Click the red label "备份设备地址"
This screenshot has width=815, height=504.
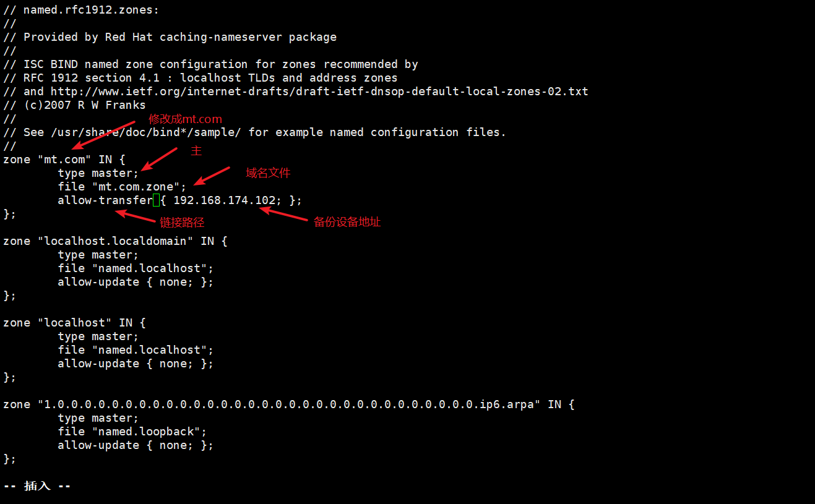pyautogui.click(x=347, y=222)
